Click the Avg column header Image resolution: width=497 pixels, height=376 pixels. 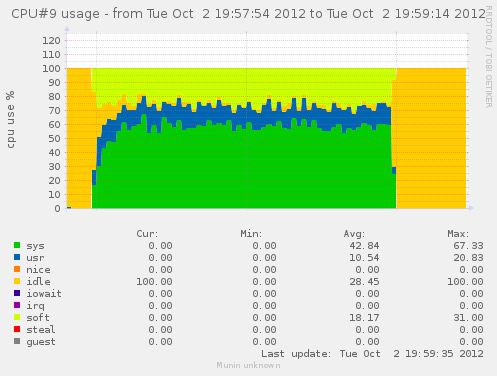coord(354,234)
